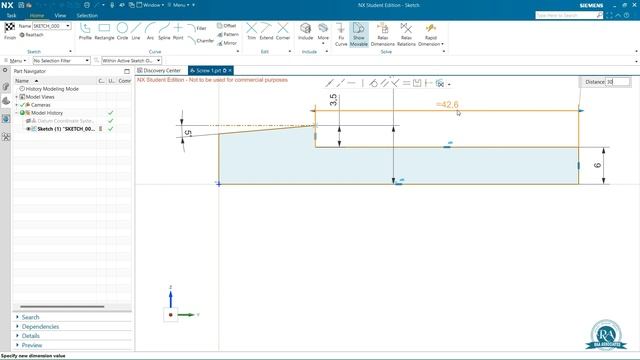
Task: Sort by the Name column header
Action: (55, 81)
